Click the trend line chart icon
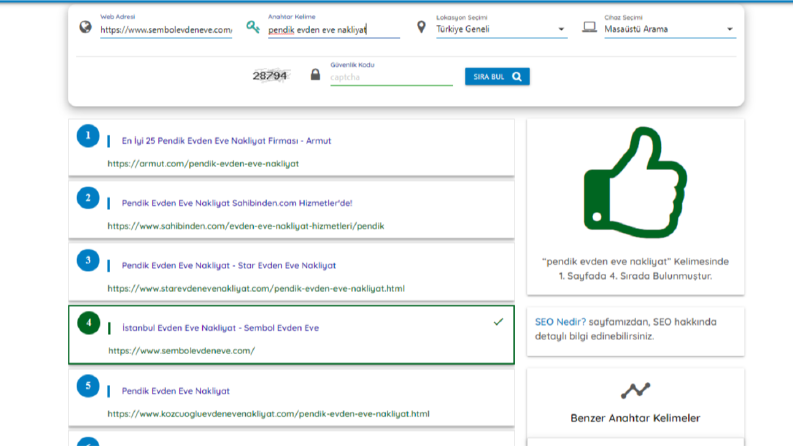The width and height of the screenshot is (793, 446). pyautogui.click(x=635, y=390)
